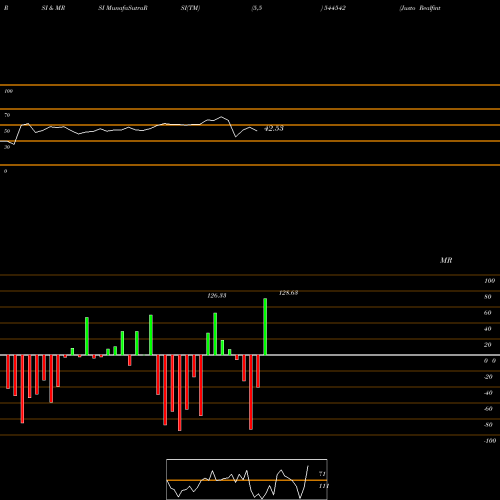Click the RSI value label 42.53

pyautogui.click(x=274, y=129)
